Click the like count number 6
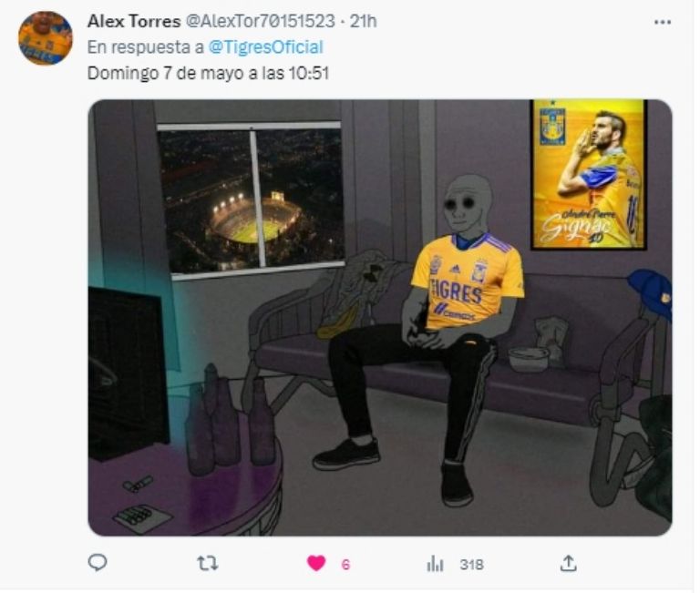The width and height of the screenshot is (700, 593). pyautogui.click(x=346, y=566)
